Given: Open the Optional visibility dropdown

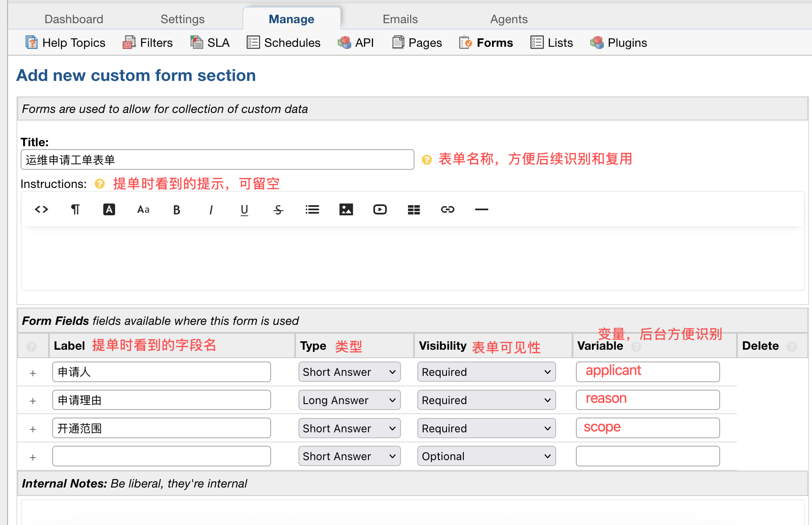Looking at the screenshot, I should pos(486,456).
